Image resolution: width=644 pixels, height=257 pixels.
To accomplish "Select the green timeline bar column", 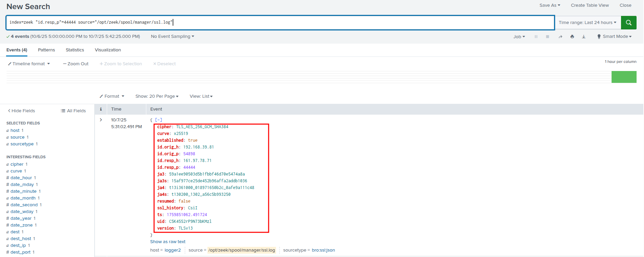I will (x=624, y=77).
